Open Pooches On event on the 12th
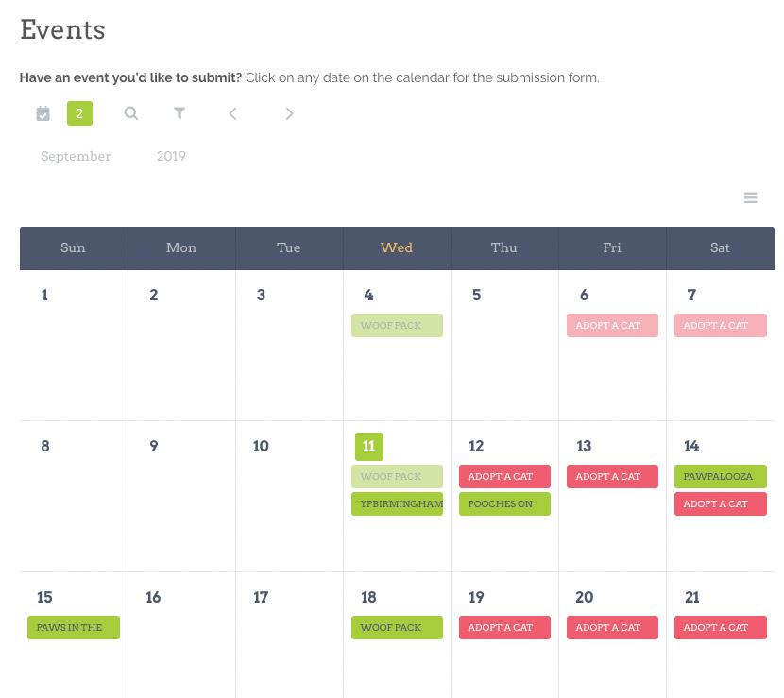784x698 pixels. coord(504,504)
